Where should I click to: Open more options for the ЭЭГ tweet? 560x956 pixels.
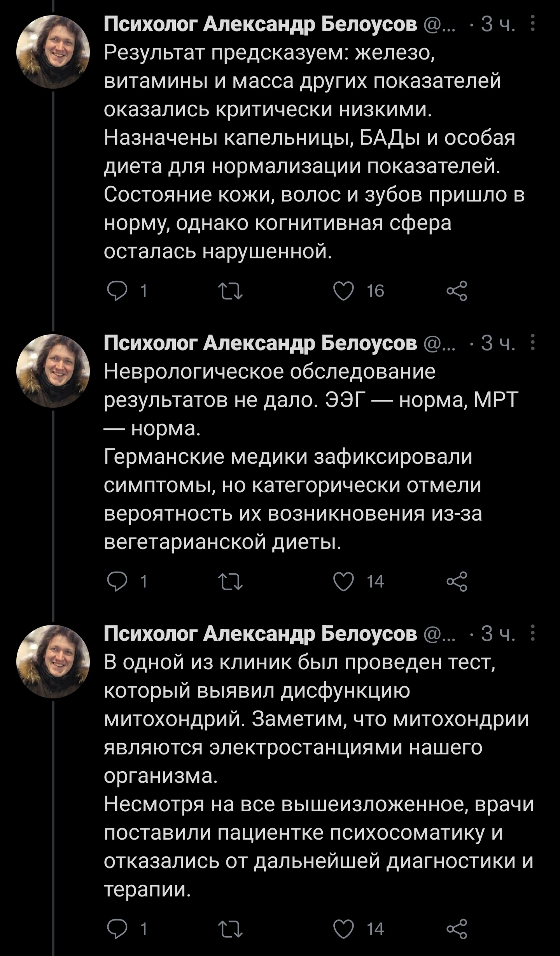point(533,343)
